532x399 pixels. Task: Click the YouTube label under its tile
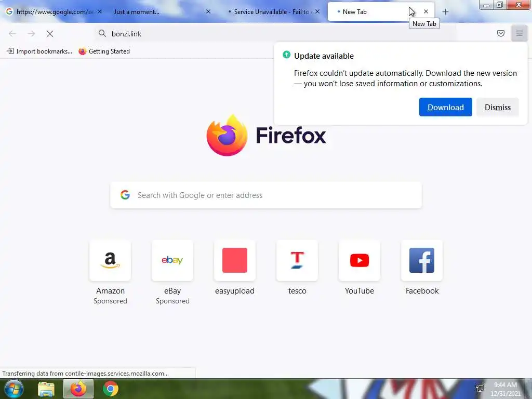point(360,291)
